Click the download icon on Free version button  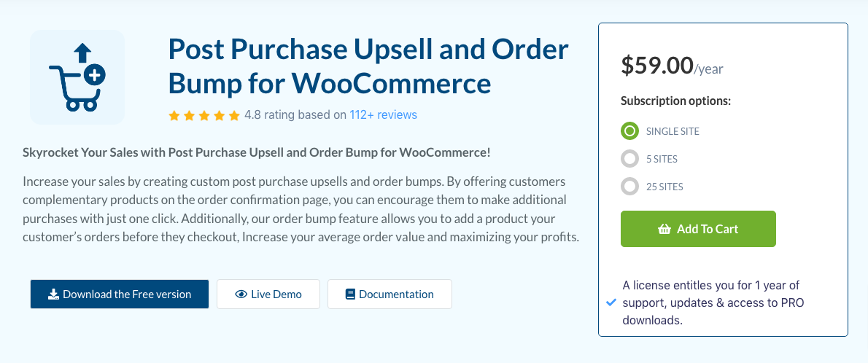point(53,294)
